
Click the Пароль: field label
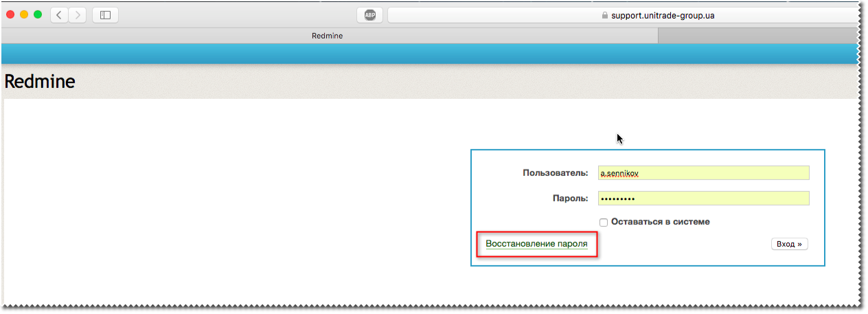pyautogui.click(x=571, y=199)
